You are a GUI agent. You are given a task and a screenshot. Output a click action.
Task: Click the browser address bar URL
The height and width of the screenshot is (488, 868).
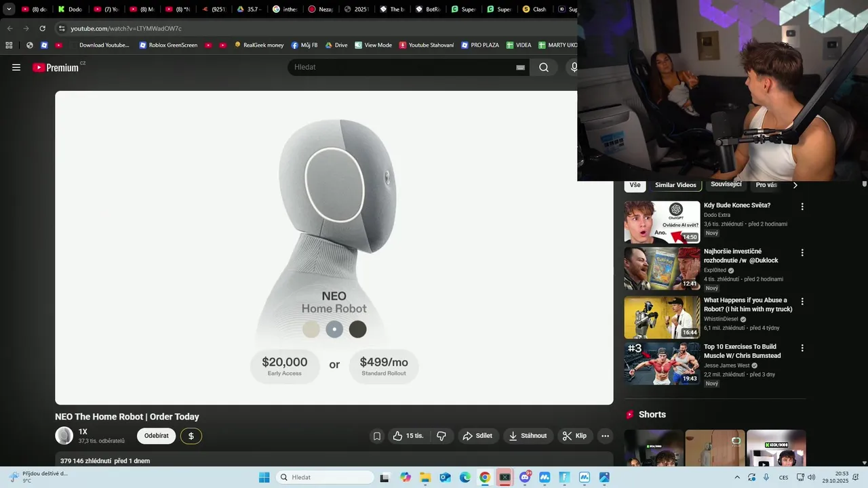[x=126, y=28]
